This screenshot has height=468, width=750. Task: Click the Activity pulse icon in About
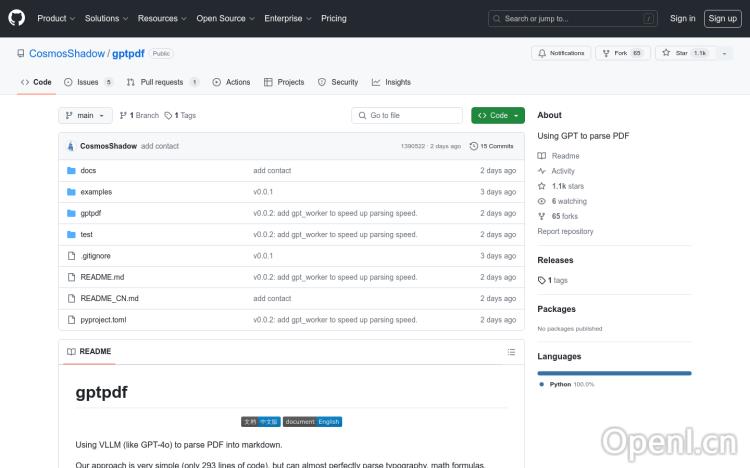tap(542, 171)
